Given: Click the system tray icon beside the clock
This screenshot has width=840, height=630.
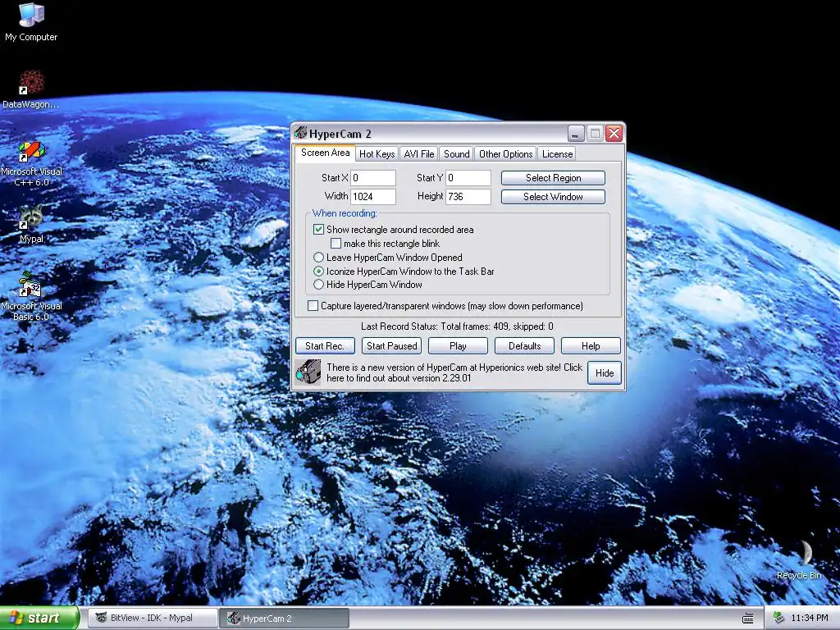Looking at the screenshot, I should pos(778,619).
